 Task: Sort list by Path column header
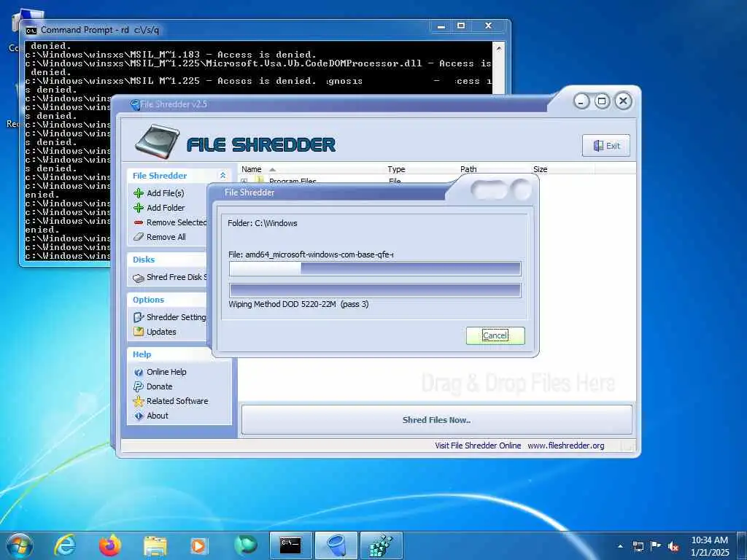click(468, 169)
